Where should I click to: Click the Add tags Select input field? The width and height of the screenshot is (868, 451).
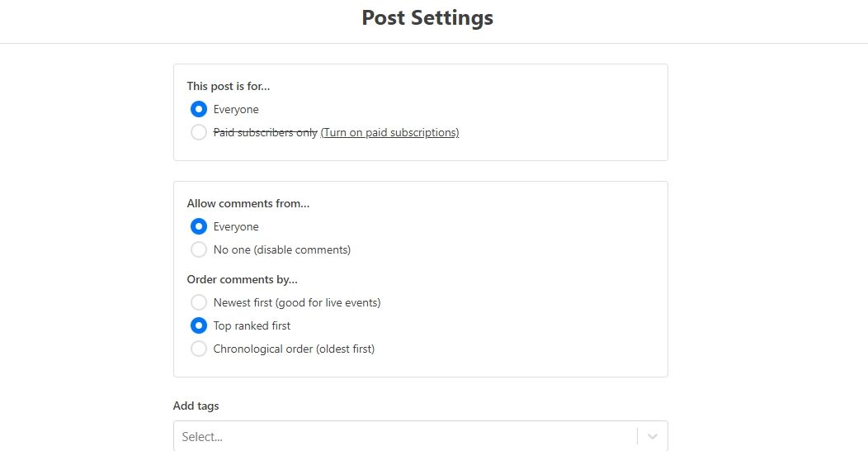point(404,436)
